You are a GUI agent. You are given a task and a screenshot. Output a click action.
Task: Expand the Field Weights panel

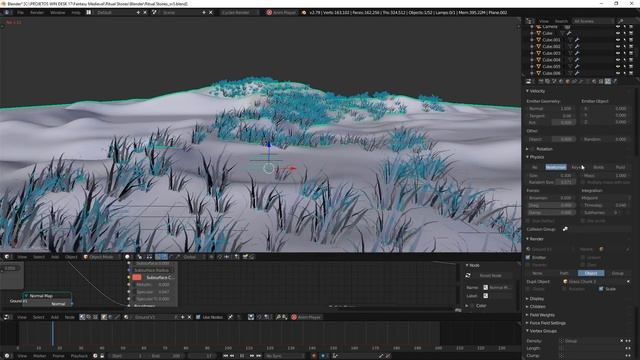click(x=542, y=315)
